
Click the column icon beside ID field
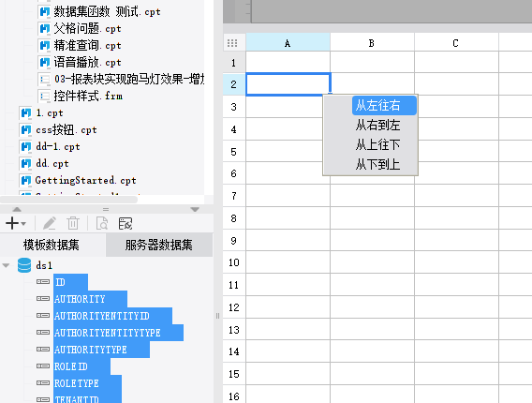[x=43, y=282]
